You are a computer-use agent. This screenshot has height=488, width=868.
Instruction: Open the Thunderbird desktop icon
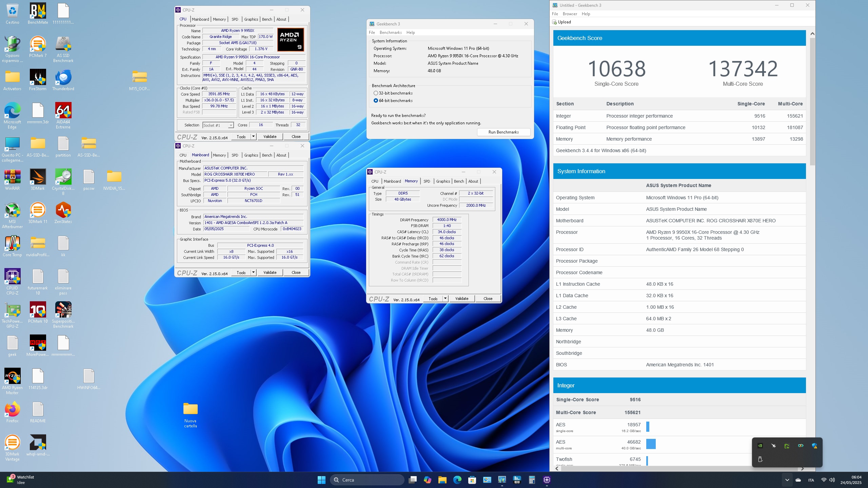63,80
